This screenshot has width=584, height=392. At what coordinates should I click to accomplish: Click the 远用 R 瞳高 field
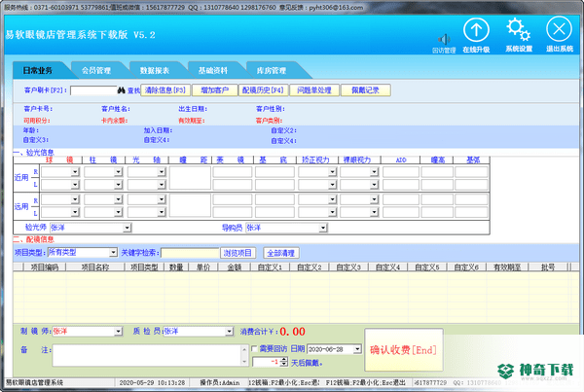point(437,199)
